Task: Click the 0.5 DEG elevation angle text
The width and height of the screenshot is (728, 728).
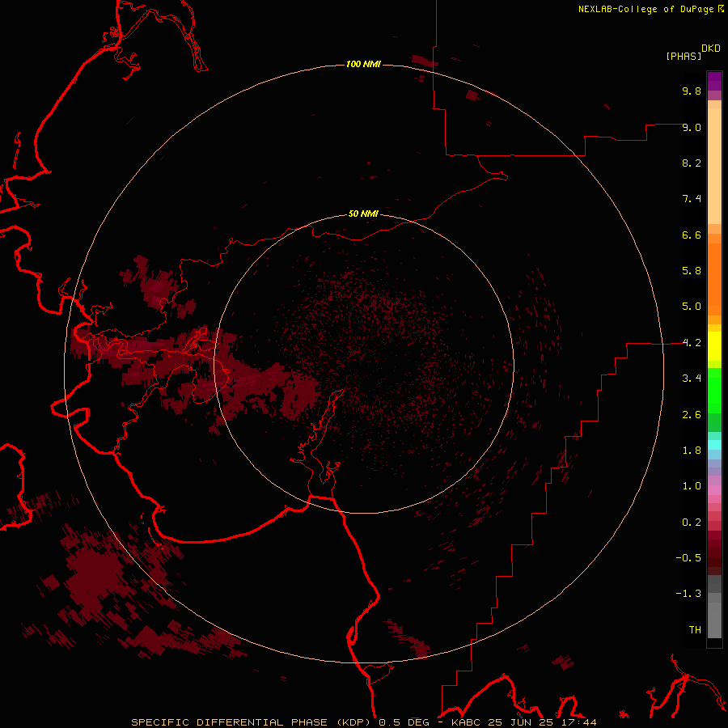Action: tap(404, 722)
